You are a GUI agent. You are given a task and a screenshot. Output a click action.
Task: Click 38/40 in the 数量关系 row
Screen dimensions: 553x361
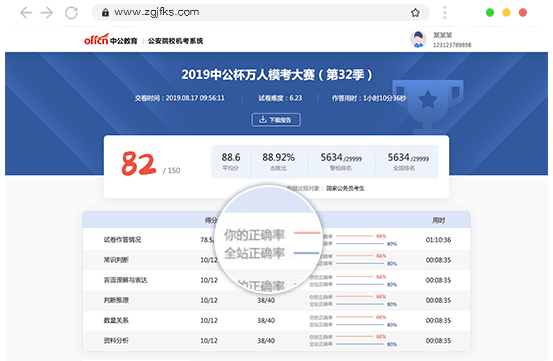click(266, 320)
